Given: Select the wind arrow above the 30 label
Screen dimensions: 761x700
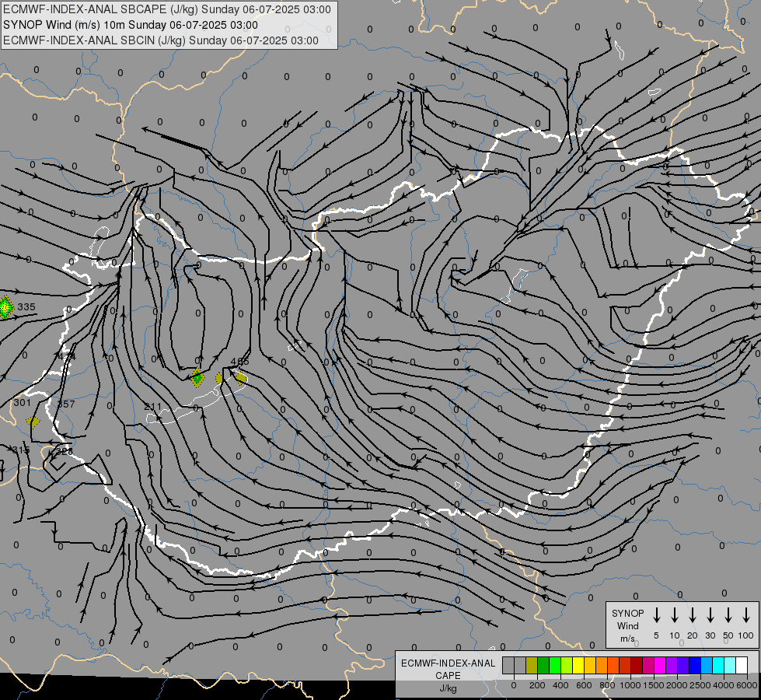Looking at the screenshot, I should 710,615.
